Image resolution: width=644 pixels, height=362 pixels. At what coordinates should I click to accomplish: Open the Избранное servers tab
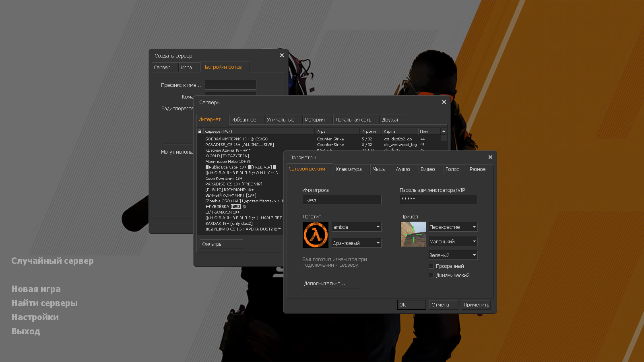tap(244, 120)
